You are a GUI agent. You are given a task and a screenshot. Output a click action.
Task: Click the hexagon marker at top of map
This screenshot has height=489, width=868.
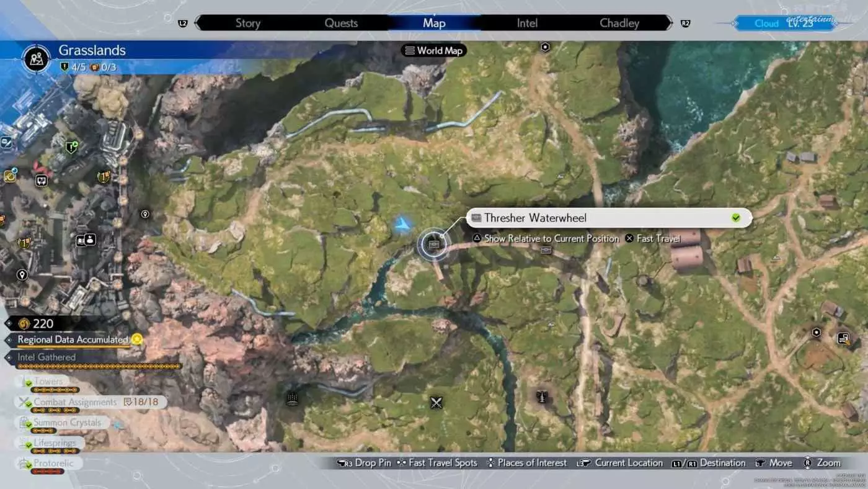coord(545,47)
